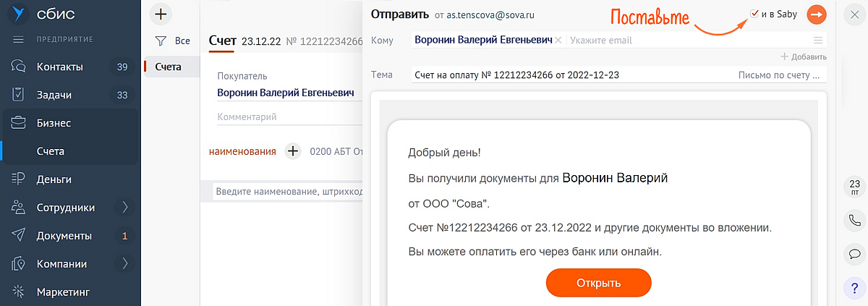Select the 'Счета' tab in the list panel
Image resolution: width=868 pixels, height=306 pixels.
coord(168,67)
